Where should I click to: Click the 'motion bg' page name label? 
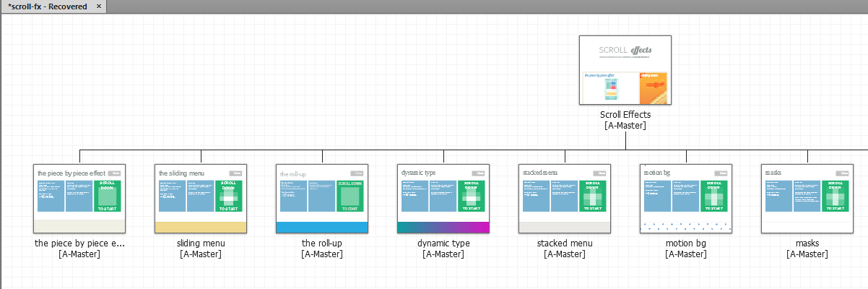[x=686, y=243]
